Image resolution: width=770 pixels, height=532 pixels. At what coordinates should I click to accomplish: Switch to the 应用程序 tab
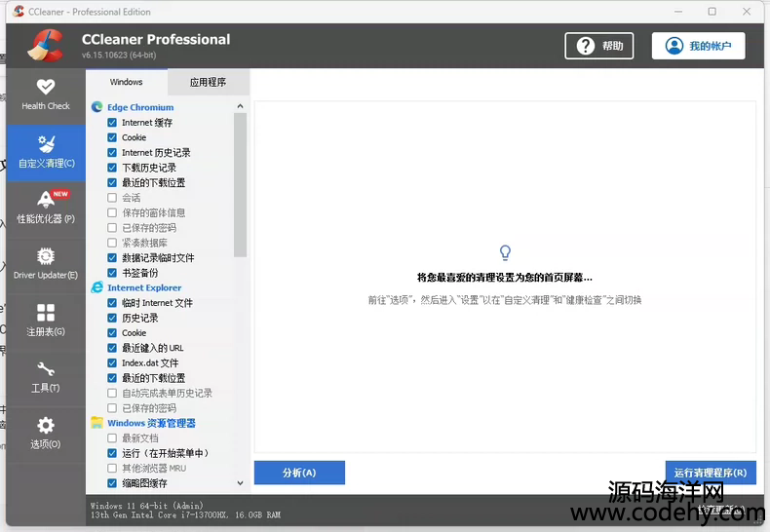209,82
